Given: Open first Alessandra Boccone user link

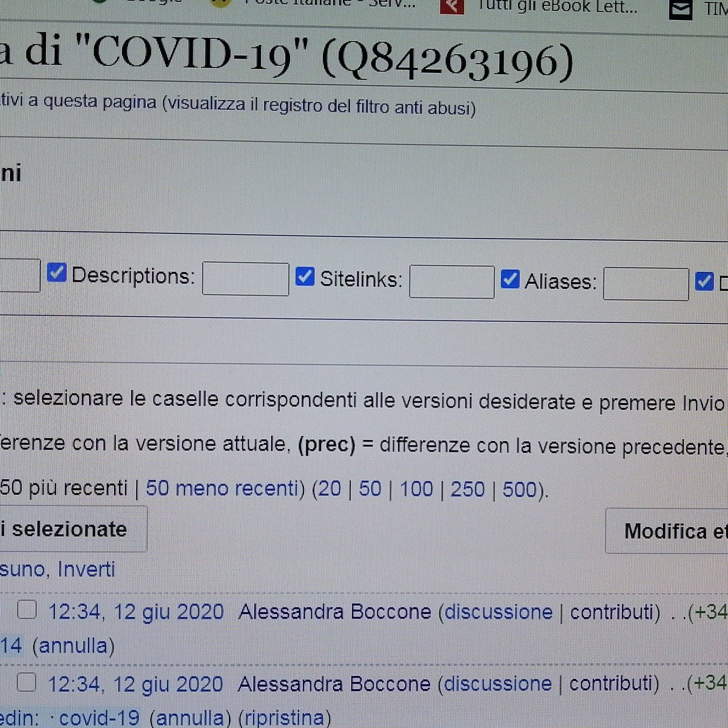Looking at the screenshot, I should tap(335, 612).
